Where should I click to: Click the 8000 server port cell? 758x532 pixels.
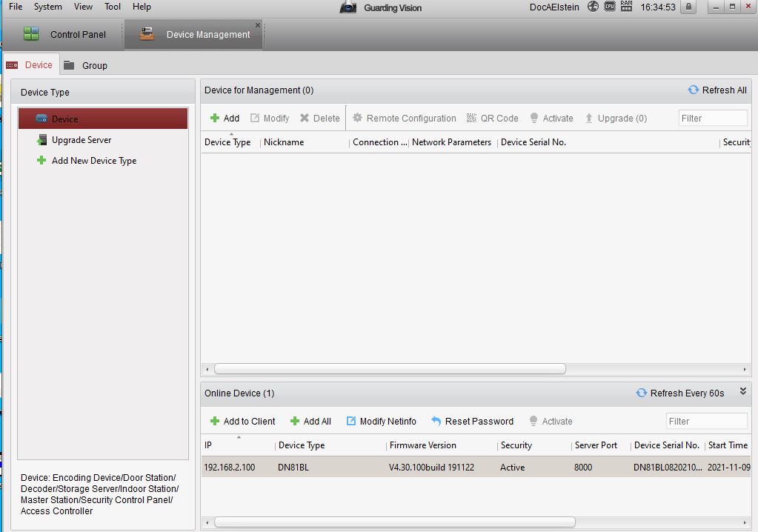[582, 468]
